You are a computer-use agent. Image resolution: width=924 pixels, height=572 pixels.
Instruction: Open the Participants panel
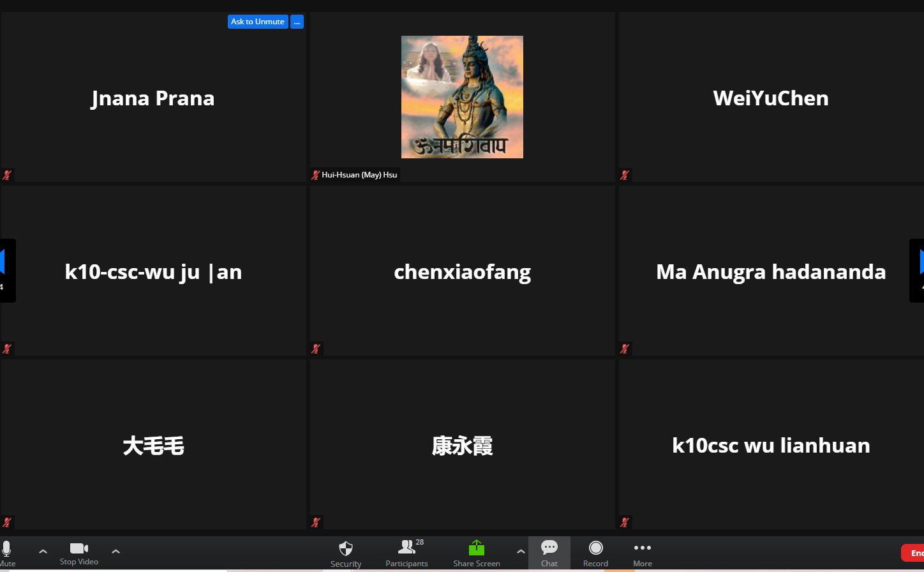click(406, 553)
